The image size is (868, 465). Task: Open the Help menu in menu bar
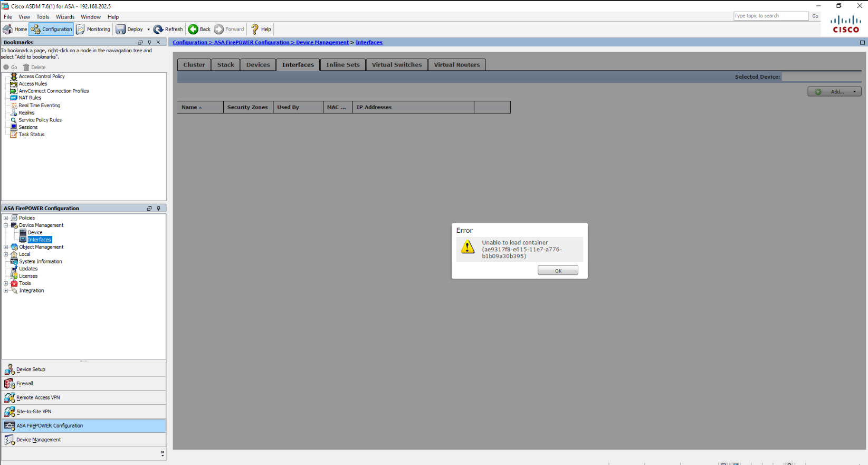click(113, 17)
